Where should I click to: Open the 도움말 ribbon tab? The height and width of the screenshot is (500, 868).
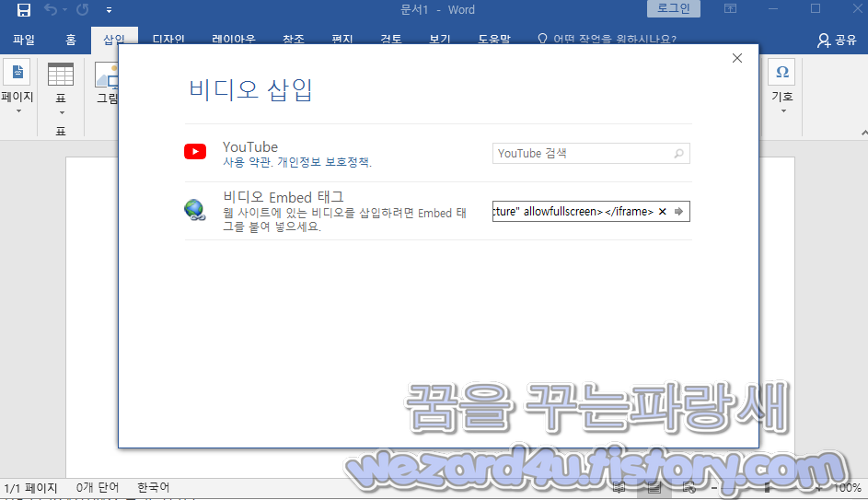tap(493, 40)
